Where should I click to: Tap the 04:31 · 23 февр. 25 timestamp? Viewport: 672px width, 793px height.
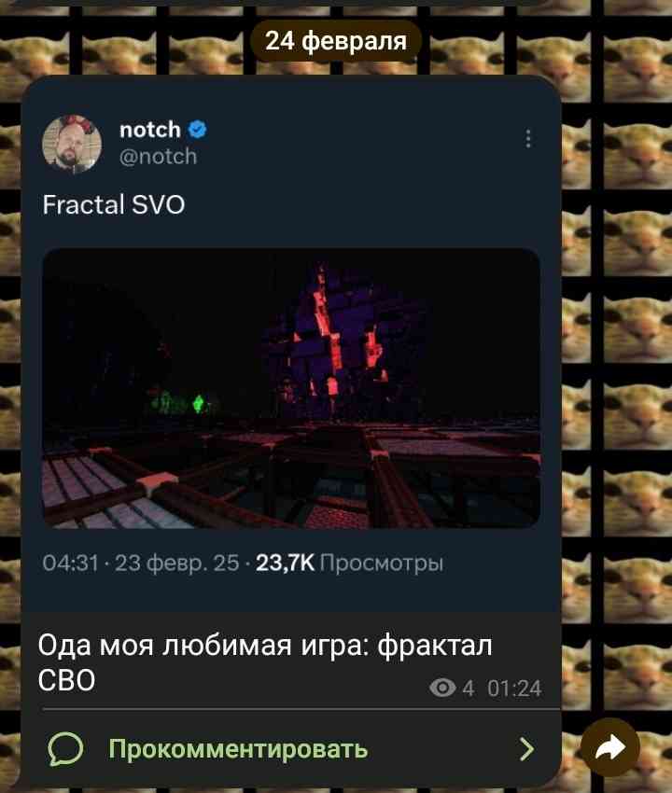(141, 563)
